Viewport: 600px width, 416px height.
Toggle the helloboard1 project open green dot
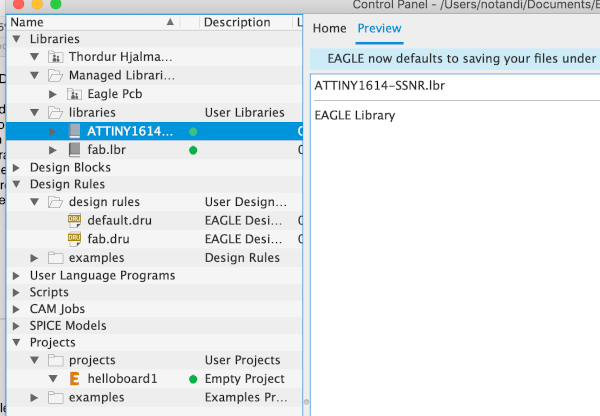(x=193, y=379)
